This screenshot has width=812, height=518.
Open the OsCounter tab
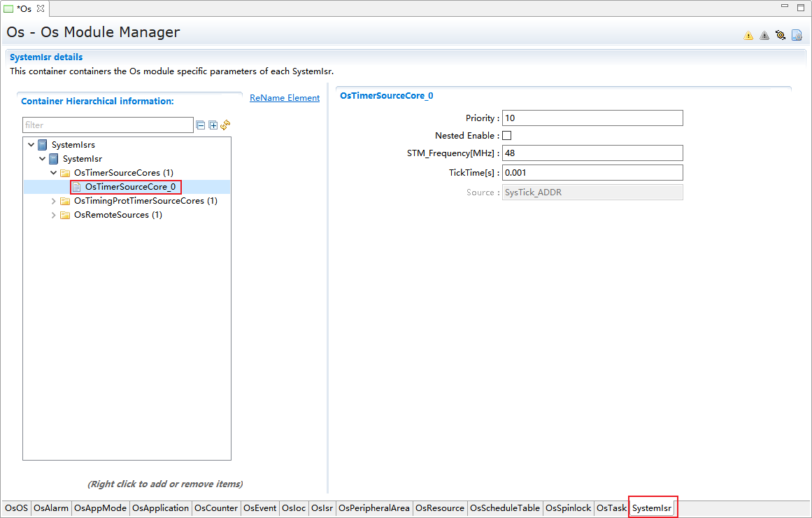coord(216,508)
